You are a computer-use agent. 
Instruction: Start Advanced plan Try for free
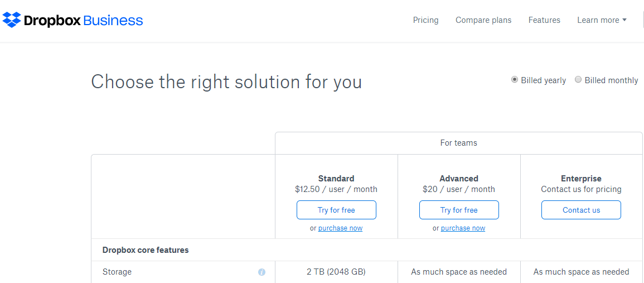pos(459,210)
